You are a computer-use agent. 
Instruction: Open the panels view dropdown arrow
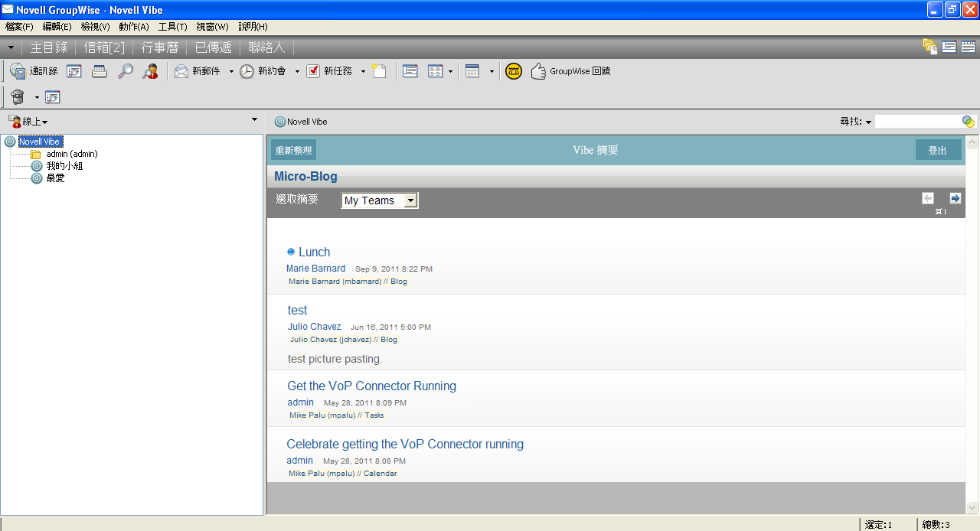coord(450,71)
